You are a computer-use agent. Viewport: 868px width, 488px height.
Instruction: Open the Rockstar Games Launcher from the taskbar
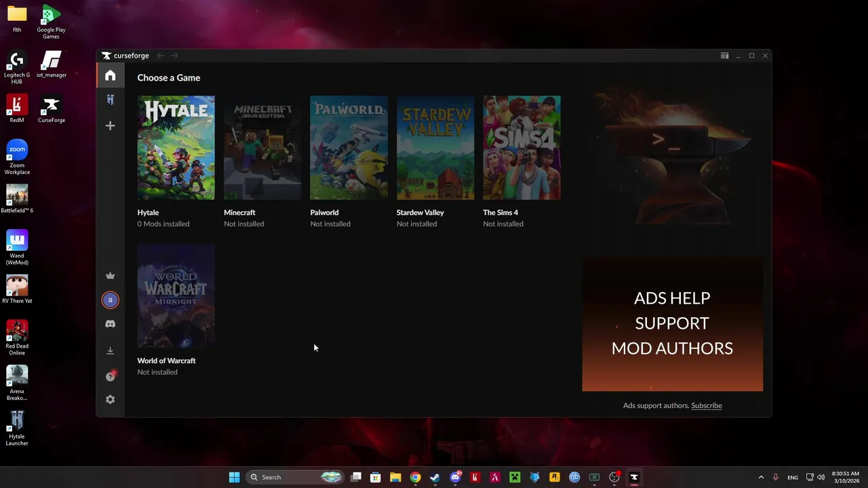point(554,477)
